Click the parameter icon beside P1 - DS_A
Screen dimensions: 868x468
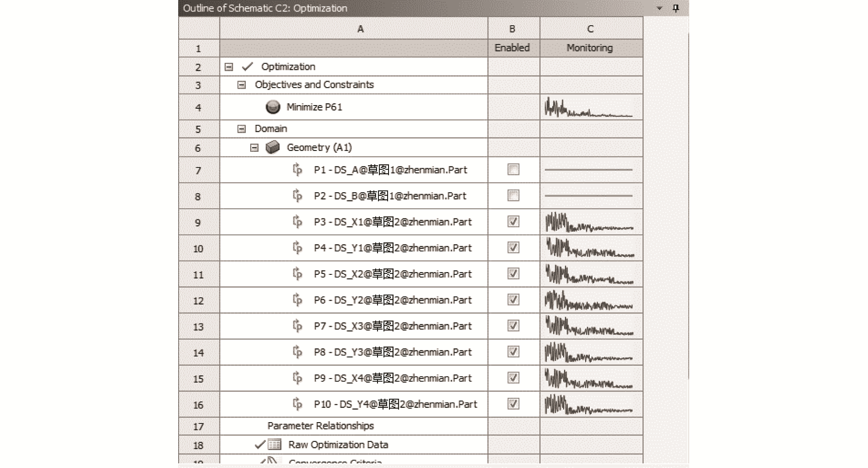(x=298, y=170)
